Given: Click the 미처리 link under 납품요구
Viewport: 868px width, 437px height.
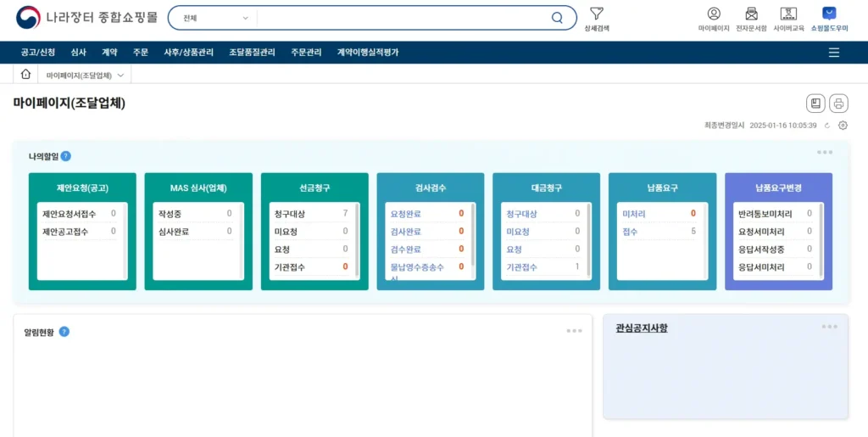Looking at the screenshot, I should tap(634, 214).
